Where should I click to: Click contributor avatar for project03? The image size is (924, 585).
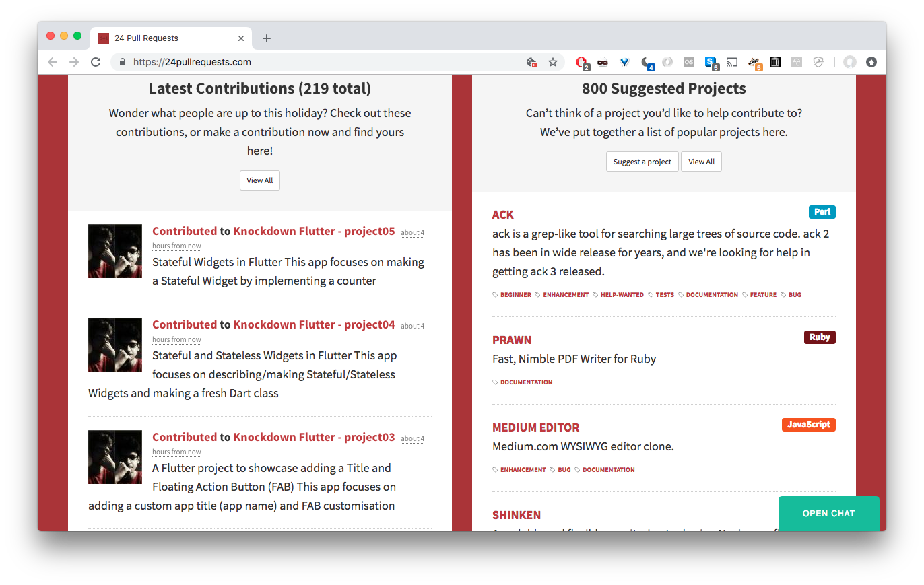tap(115, 457)
